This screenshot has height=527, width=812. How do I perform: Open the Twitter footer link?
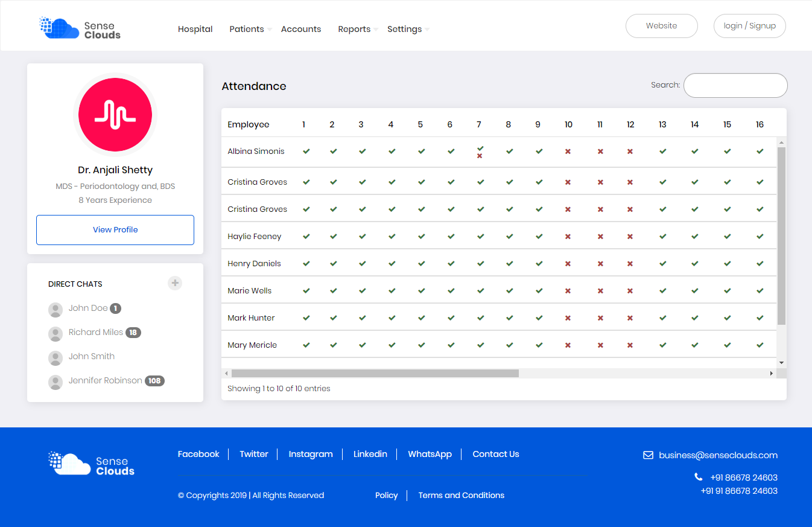pyautogui.click(x=254, y=454)
